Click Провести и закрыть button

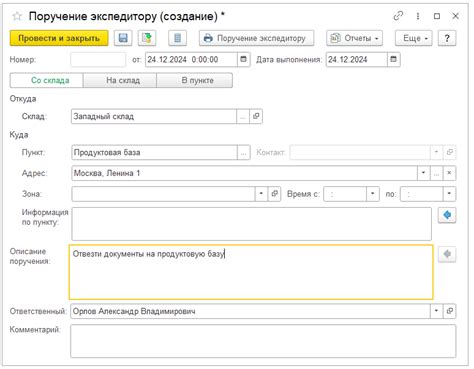pos(59,38)
